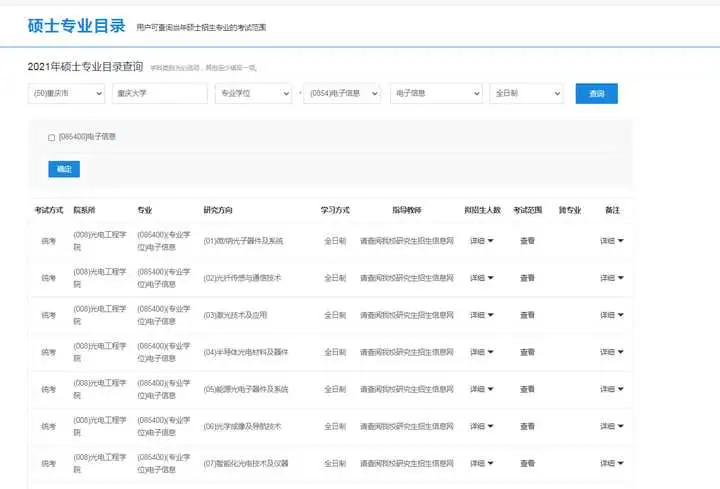Image resolution: width=720 pixels, height=489 pixels.
Task: Expand enrollment 详细 for direction (01)
Action: (481, 241)
